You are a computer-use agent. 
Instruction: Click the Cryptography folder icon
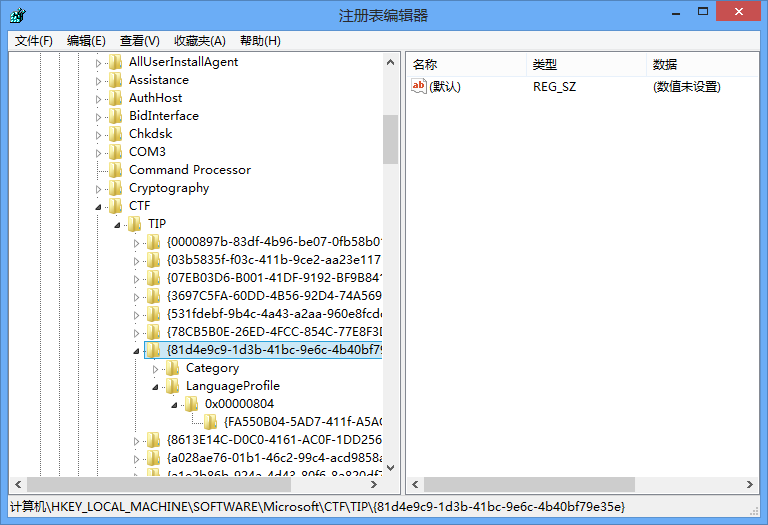click(x=116, y=188)
